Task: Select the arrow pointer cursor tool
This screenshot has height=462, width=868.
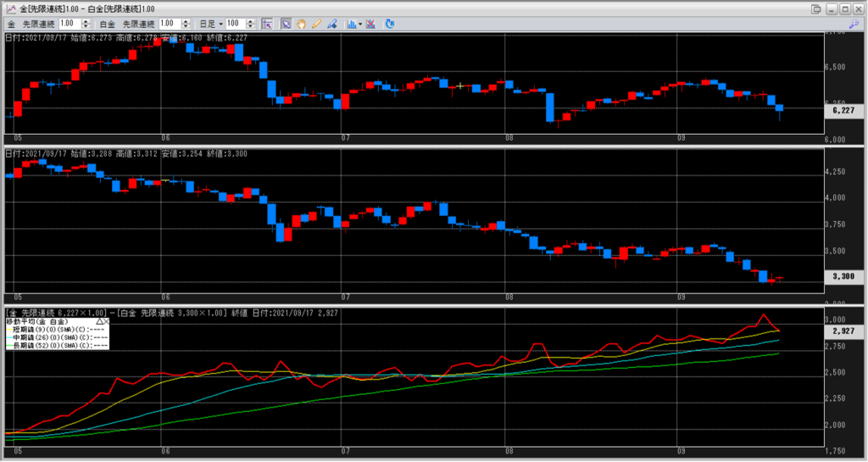Action: [286, 23]
